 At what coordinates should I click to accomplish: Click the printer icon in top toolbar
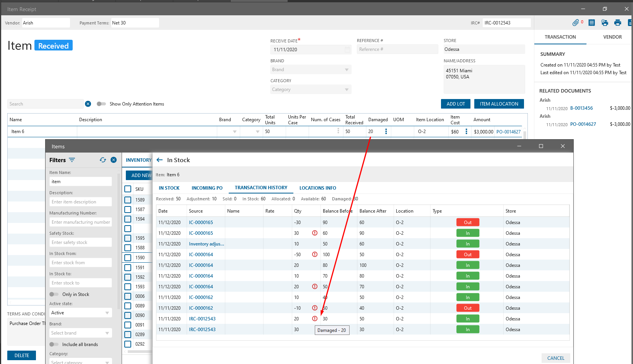point(618,23)
